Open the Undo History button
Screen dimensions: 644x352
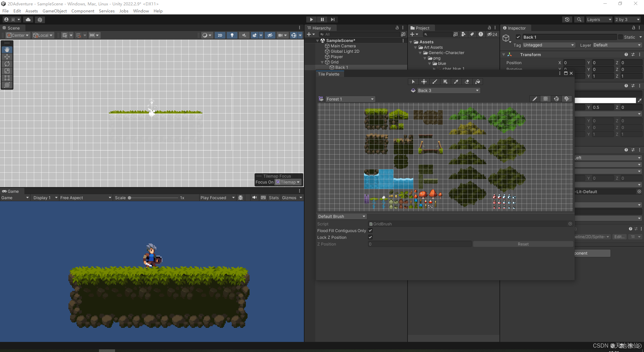click(567, 19)
